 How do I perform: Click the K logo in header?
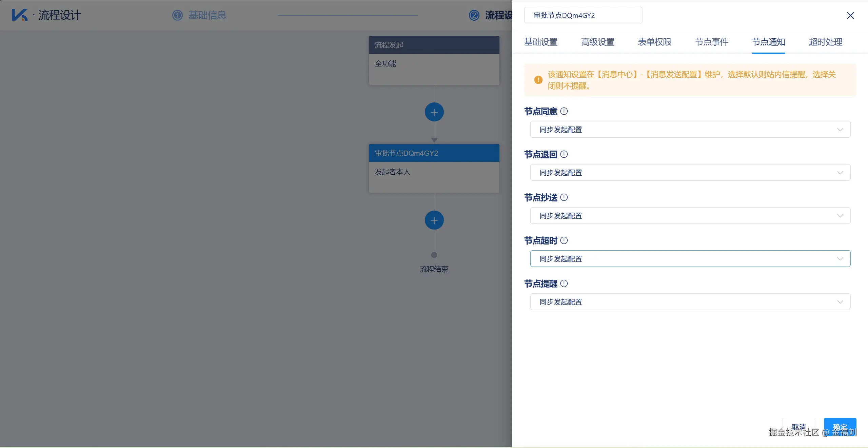[x=19, y=15]
